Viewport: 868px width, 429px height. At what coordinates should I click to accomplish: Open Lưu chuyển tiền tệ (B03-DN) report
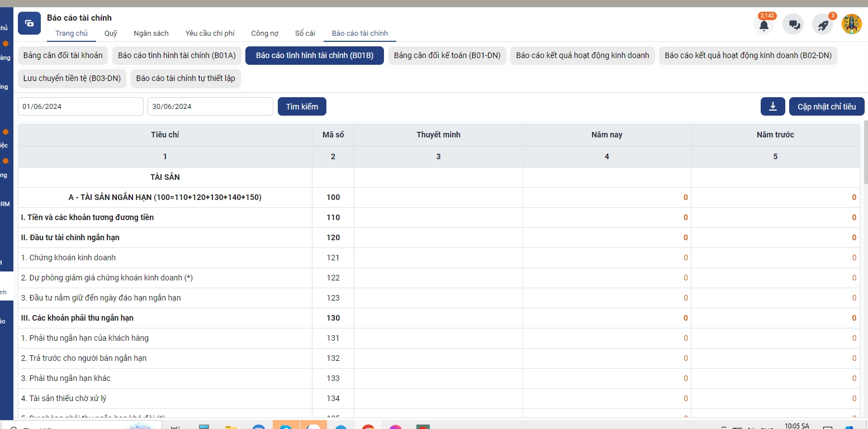(x=72, y=78)
